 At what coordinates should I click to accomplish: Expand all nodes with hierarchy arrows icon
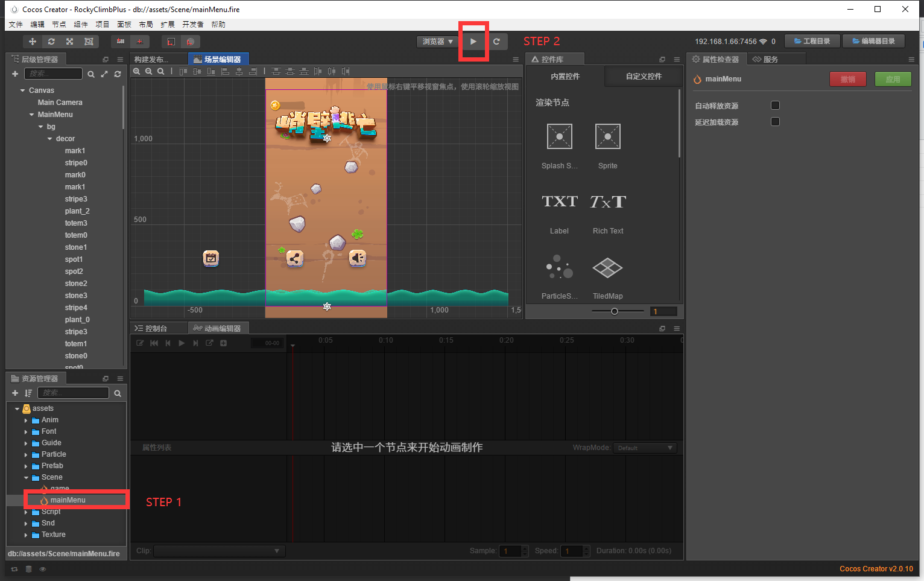click(x=104, y=74)
